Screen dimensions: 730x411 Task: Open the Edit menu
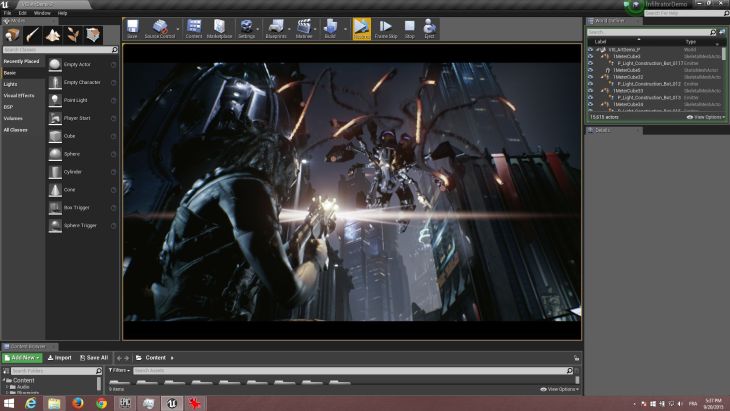point(22,13)
